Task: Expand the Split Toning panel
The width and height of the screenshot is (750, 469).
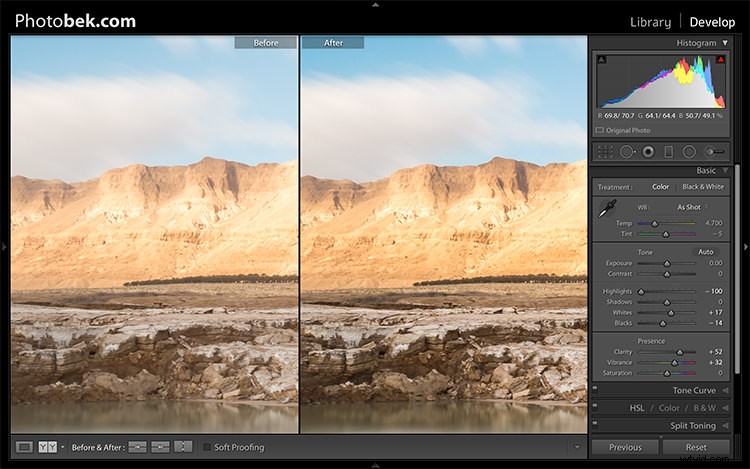Action: tap(725, 425)
